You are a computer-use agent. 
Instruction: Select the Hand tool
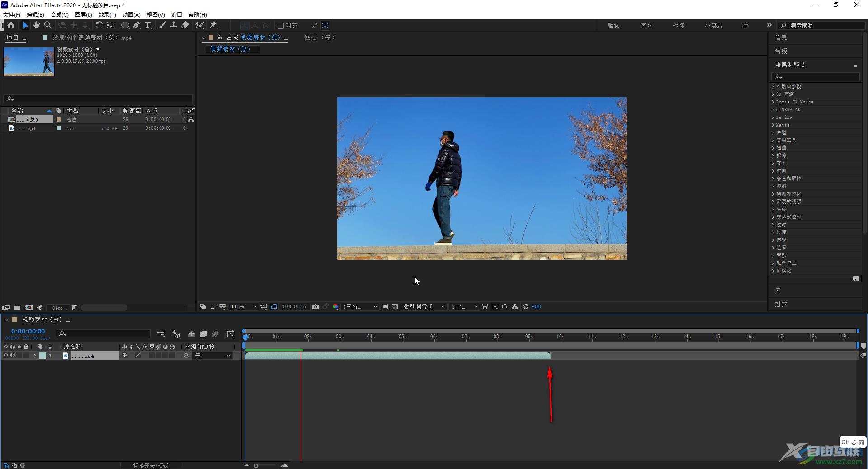[37, 25]
